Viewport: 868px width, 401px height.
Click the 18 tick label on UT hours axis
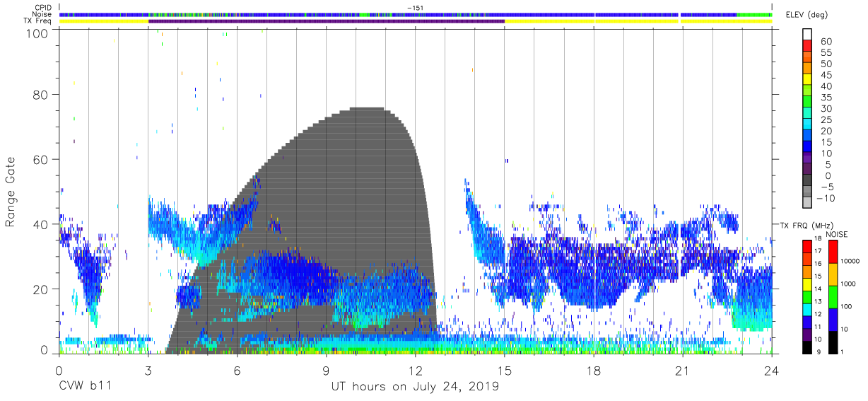pyautogui.click(x=594, y=370)
